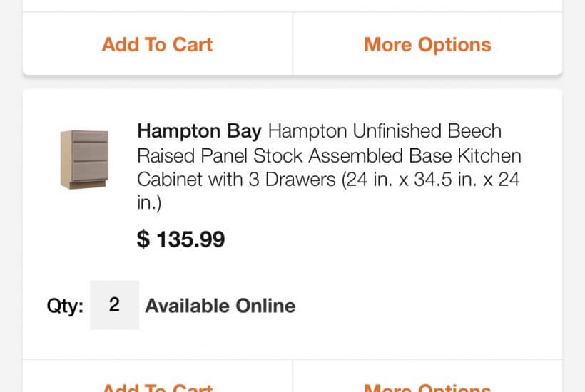Tap the 'Raised Panel Stock Assembled Base Kitchen' line
The image size is (585, 392).
tap(329, 155)
